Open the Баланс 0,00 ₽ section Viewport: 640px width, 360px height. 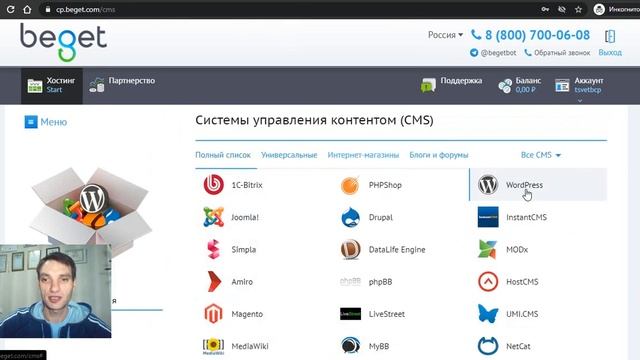click(520, 85)
